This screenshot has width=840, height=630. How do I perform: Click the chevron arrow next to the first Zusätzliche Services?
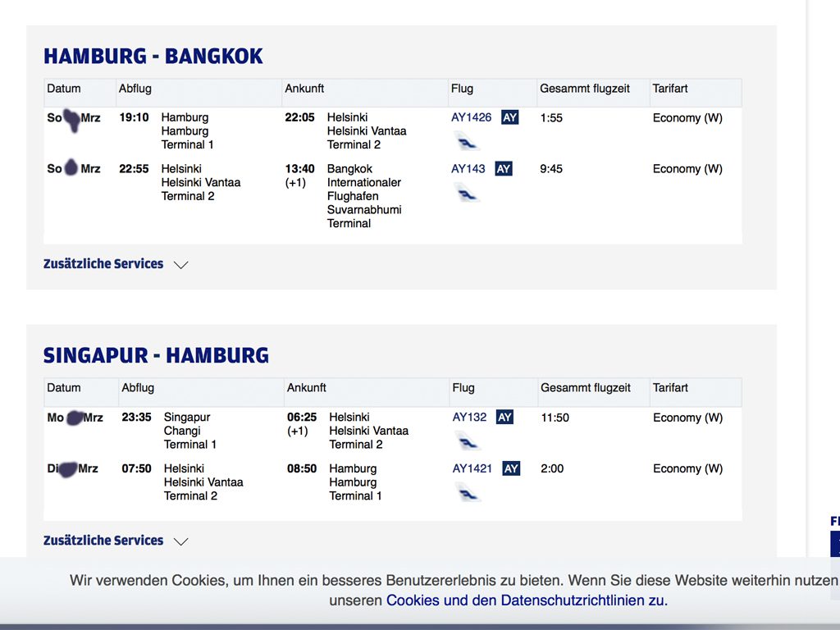(x=181, y=265)
